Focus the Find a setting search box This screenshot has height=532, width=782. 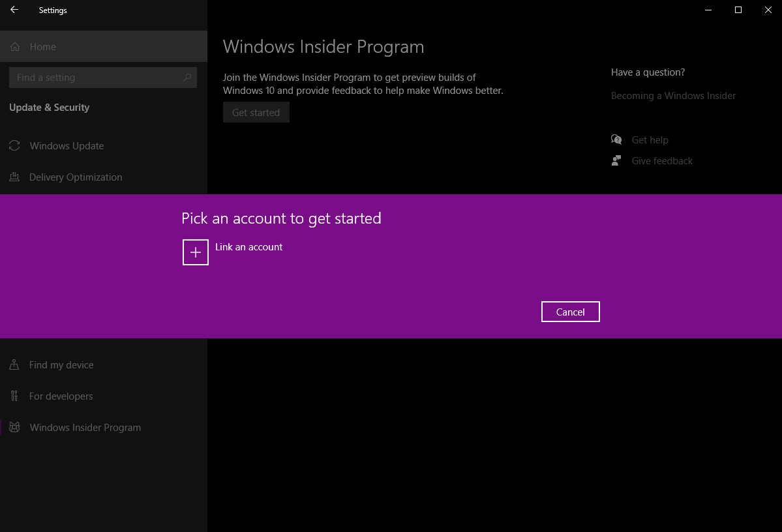[103, 78]
